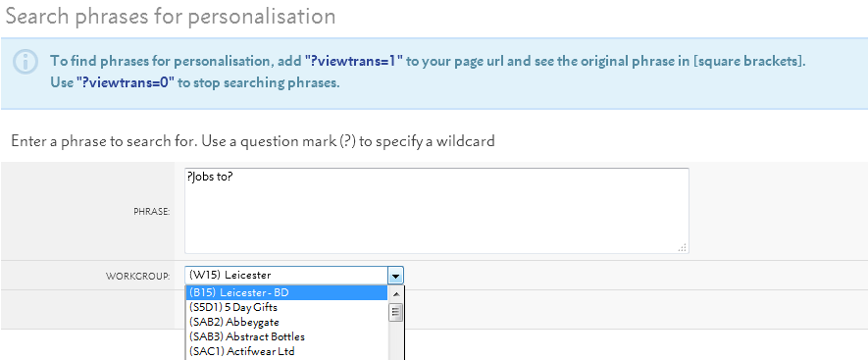Click the resize grip of the phrase box

683,248
